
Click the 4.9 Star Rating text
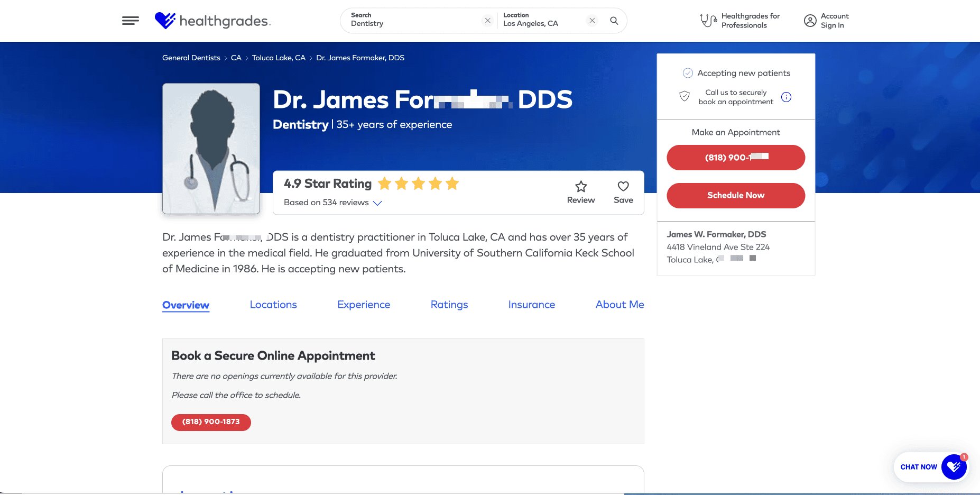point(328,184)
